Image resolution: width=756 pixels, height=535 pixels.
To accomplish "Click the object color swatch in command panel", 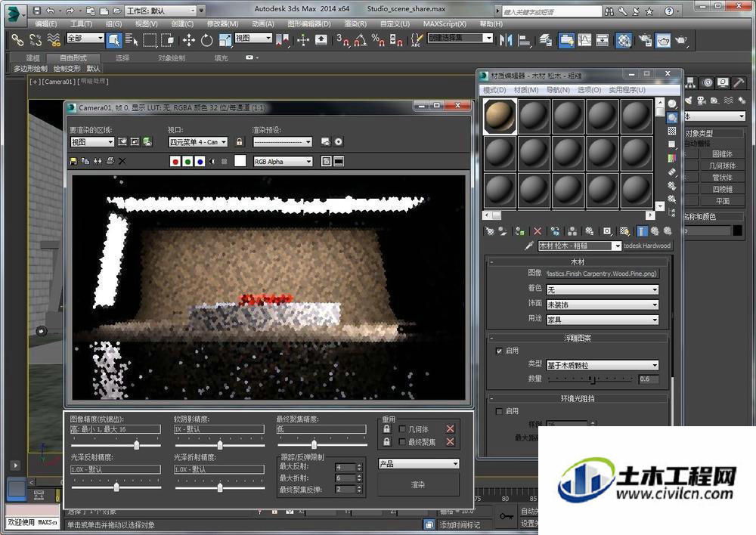I will click(x=738, y=230).
